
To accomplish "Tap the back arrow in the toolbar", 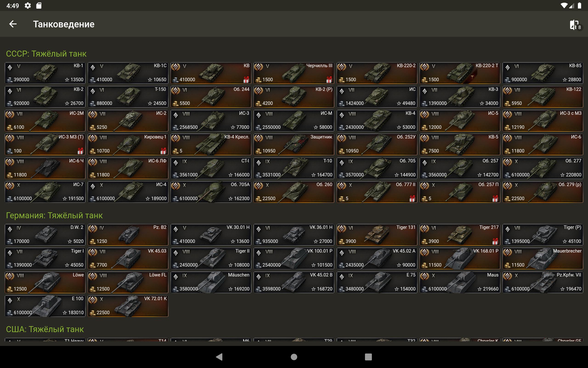I will (x=13, y=24).
